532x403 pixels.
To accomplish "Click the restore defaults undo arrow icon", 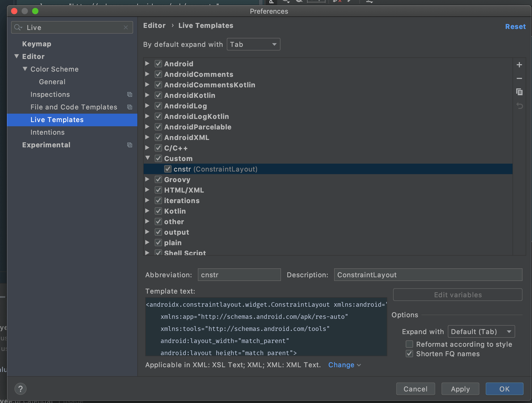I will (x=519, y=106).
